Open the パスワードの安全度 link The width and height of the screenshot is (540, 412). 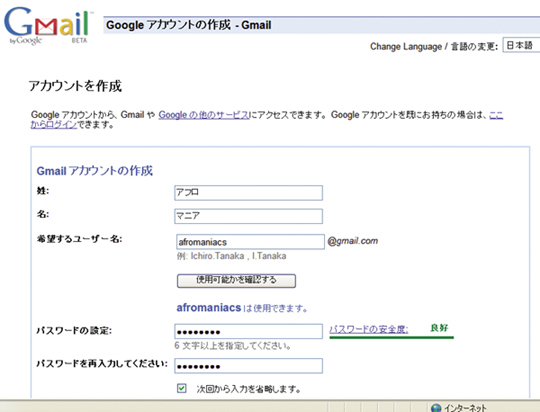coord(368,329)
